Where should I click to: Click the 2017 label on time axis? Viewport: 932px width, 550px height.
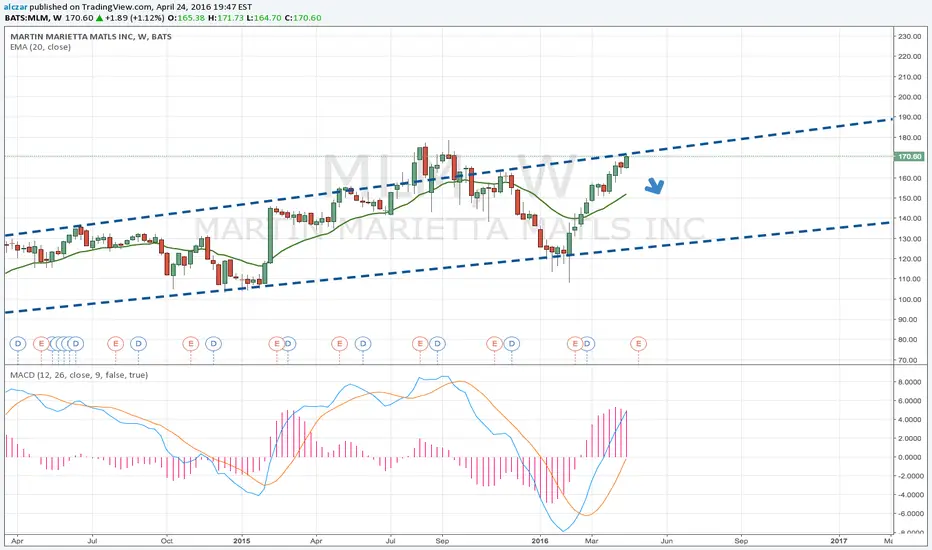839,541
